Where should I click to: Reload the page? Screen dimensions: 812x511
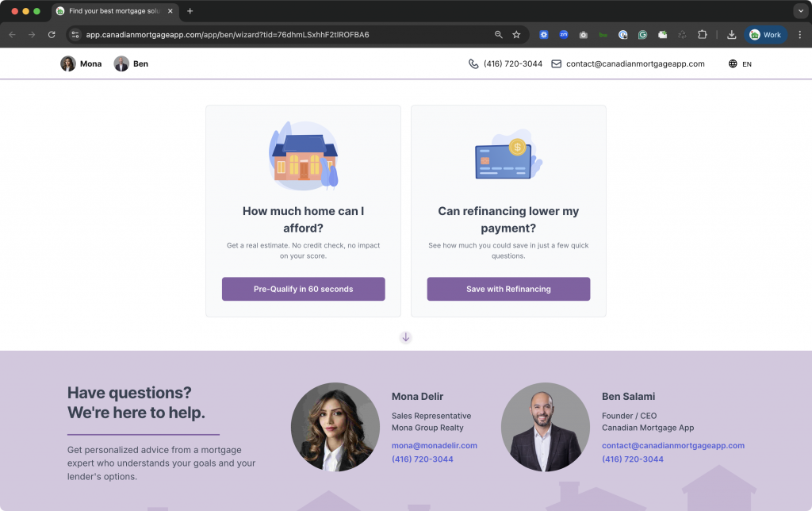tap(52, 35)
